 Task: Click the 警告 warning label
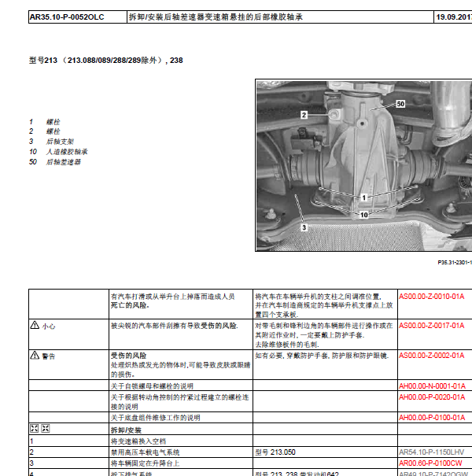[49, 356]
